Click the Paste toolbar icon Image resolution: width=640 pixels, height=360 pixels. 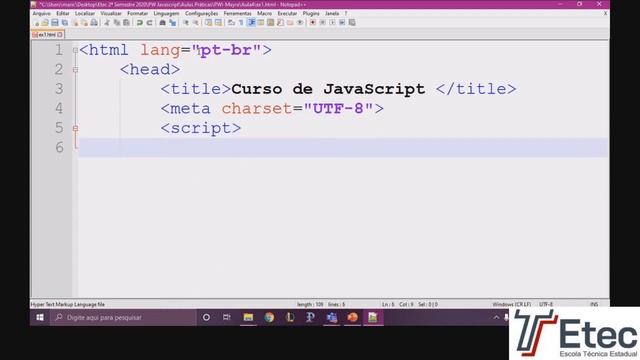pyautogui.click(x=126, y=23)
